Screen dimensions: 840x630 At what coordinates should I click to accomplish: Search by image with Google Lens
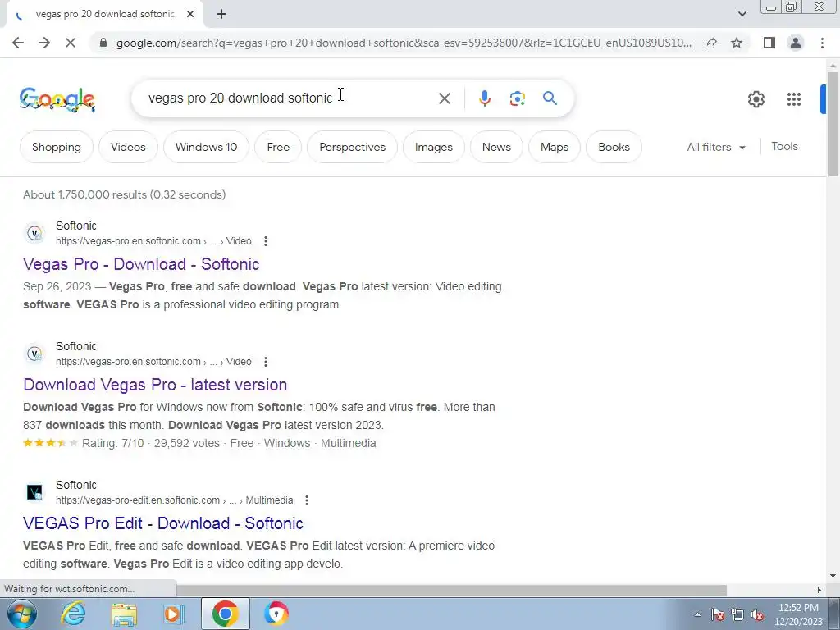point(517,98)
